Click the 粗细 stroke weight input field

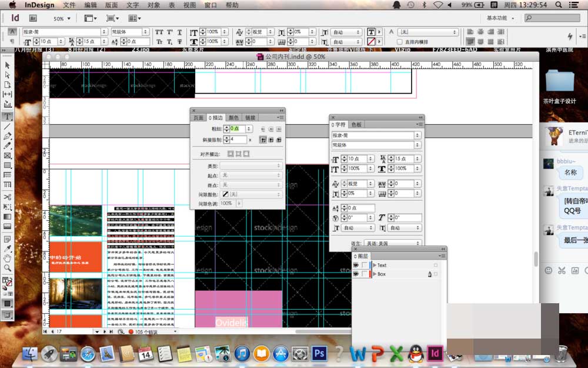tap(237, 128)
